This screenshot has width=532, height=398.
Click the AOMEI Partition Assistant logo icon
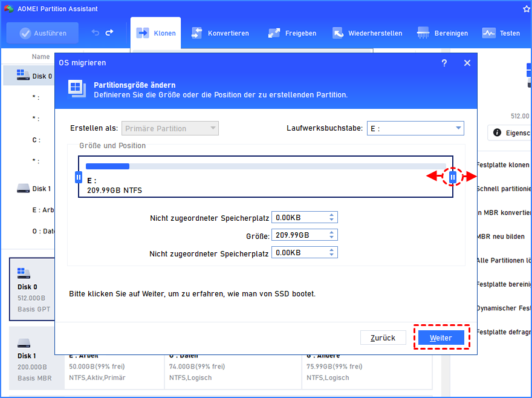8,9
